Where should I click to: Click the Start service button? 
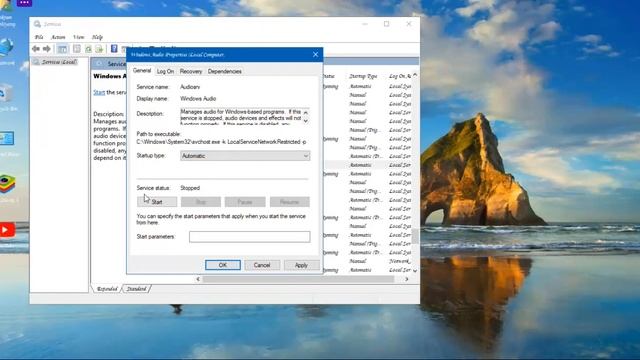click(x=157, y=202)
